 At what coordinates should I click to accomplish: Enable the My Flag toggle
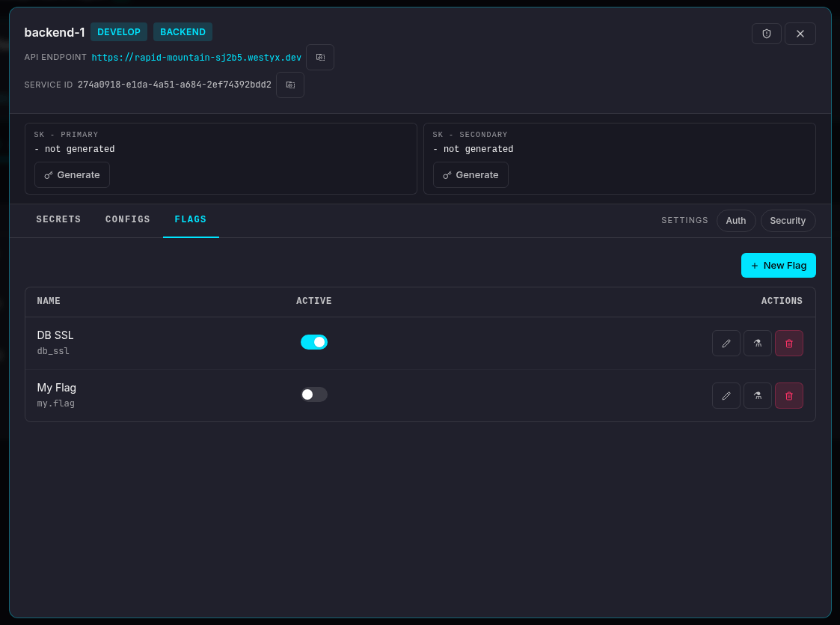coord(314,394)
